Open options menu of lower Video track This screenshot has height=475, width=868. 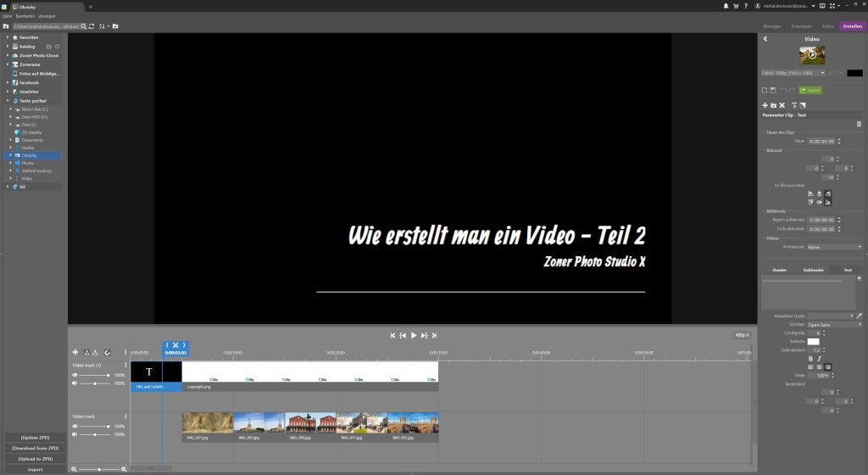coord(125,416)
